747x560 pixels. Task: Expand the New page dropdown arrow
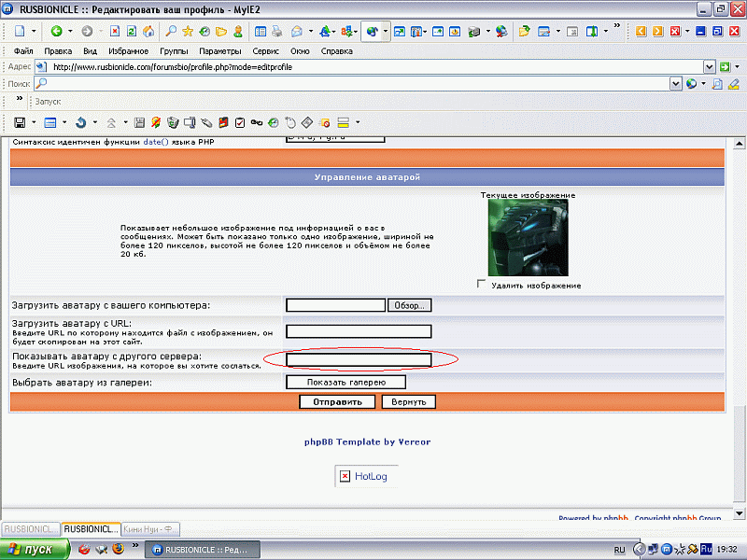pos(34,32)
